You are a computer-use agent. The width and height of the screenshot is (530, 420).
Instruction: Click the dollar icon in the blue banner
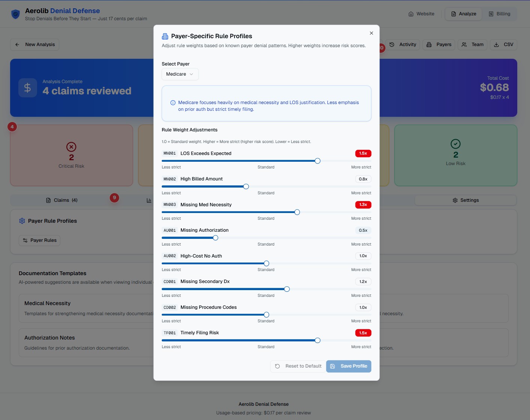click(x=27, y=88)
